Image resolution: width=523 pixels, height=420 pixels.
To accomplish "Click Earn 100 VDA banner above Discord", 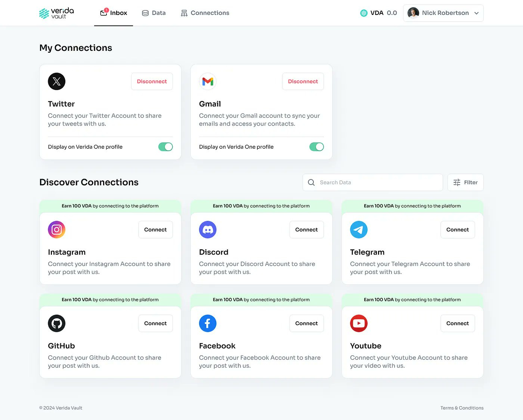I will click(x=261, y=206).
